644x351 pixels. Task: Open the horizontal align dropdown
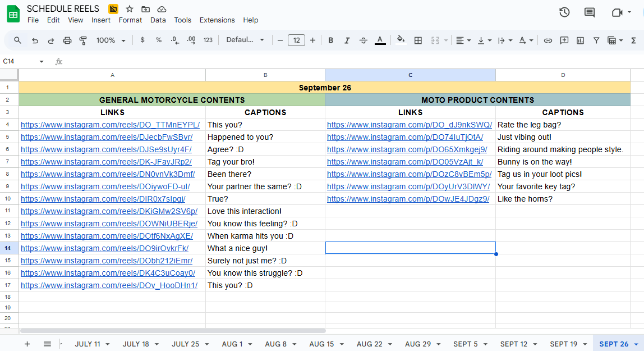462,40
